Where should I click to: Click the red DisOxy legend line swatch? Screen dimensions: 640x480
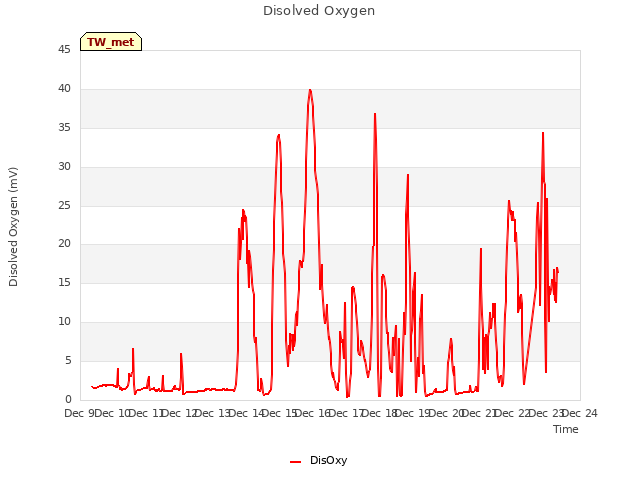[296, 462]
